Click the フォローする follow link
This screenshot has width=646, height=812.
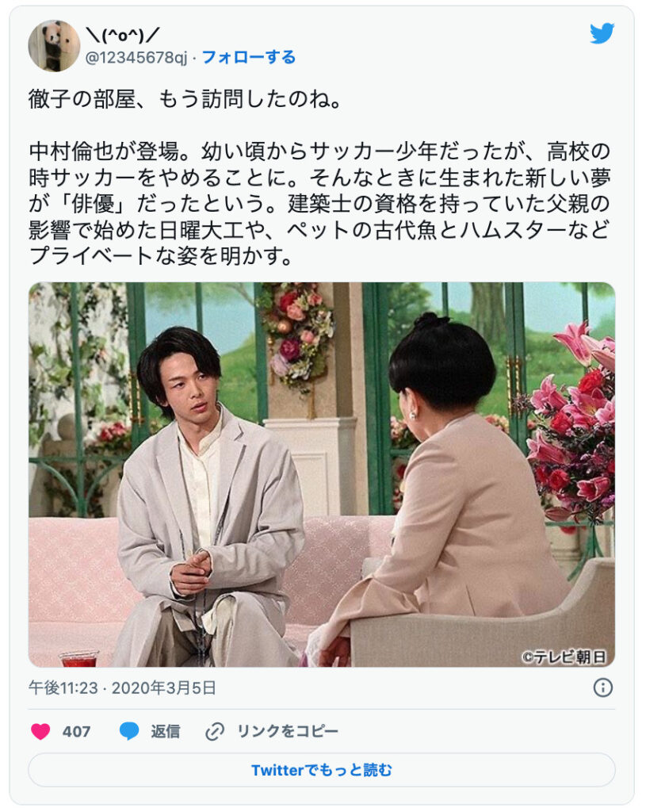(x=248, y=57)
